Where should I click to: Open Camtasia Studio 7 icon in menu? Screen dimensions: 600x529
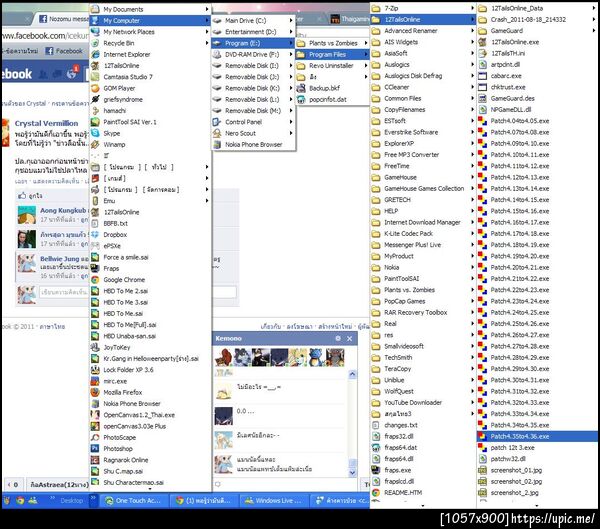[127, 77]
